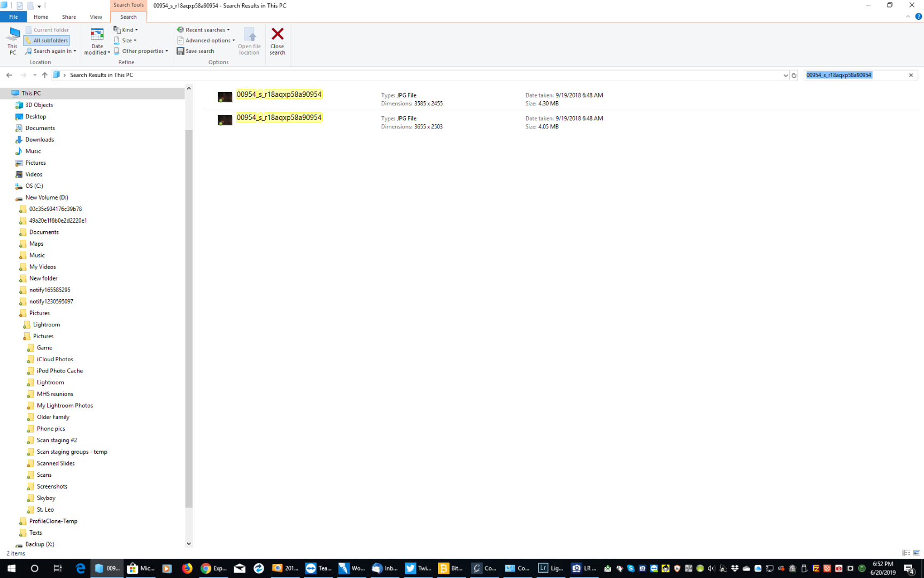The height and width of the screenshot is (578, 924).
Task: Open the iCloud Photos folder
Action: click(x=55, y=359)
